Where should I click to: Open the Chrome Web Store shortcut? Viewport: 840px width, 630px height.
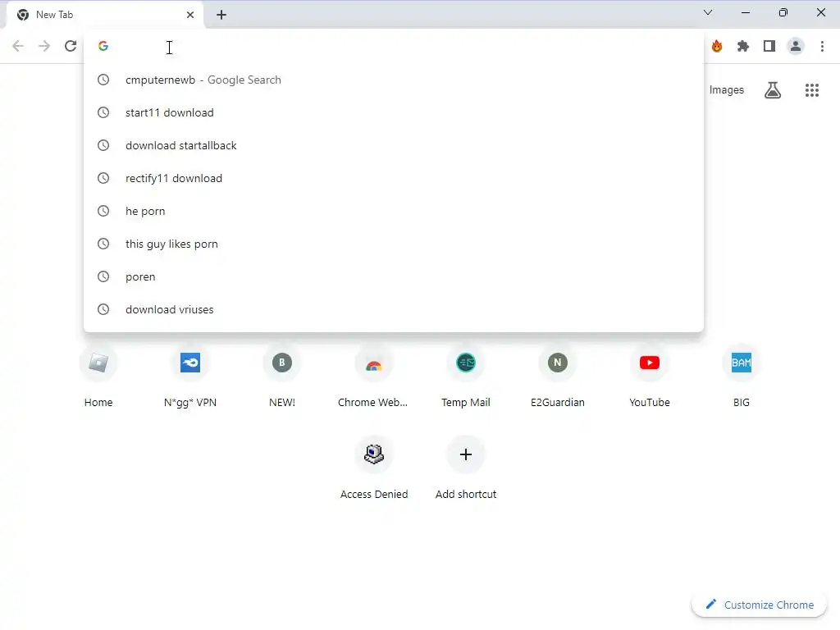point(374,377)
